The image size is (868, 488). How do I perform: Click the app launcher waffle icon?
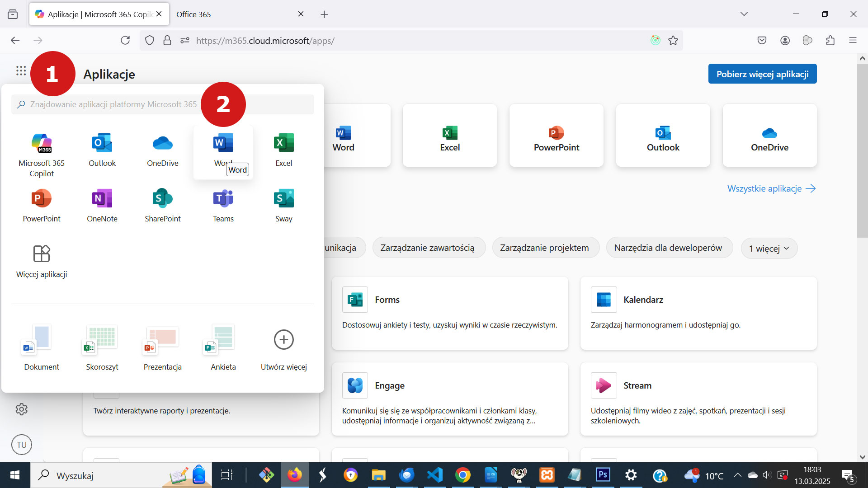tap(21, 71)
